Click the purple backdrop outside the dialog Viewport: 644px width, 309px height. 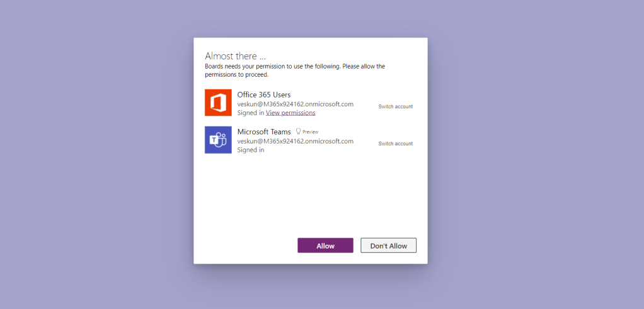tap(95, 157)
